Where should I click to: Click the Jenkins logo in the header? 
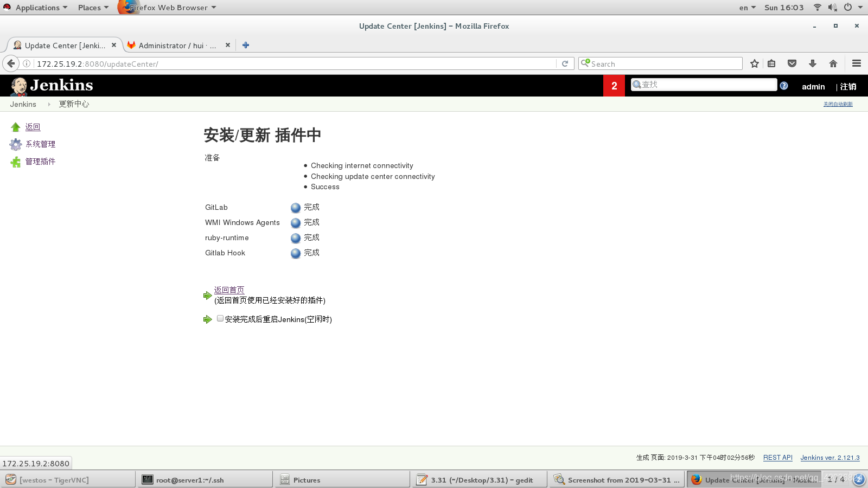pyautogui.click(x=52, y=86)
